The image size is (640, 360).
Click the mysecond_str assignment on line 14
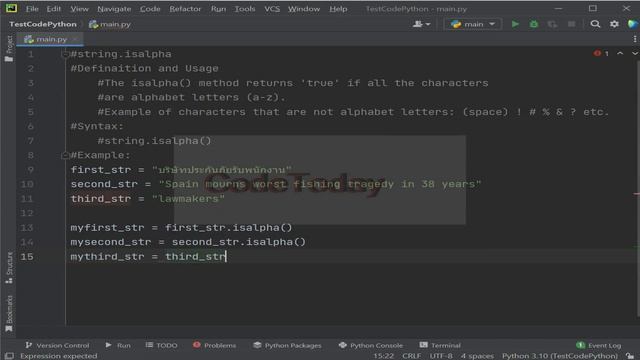[188, 242]
